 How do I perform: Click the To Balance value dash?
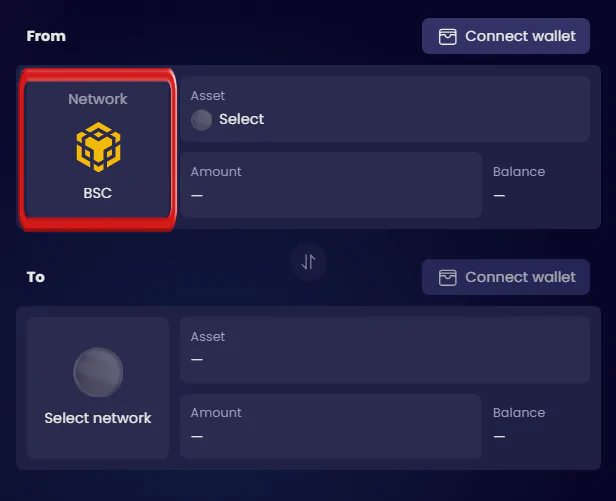tap(499, 436)
